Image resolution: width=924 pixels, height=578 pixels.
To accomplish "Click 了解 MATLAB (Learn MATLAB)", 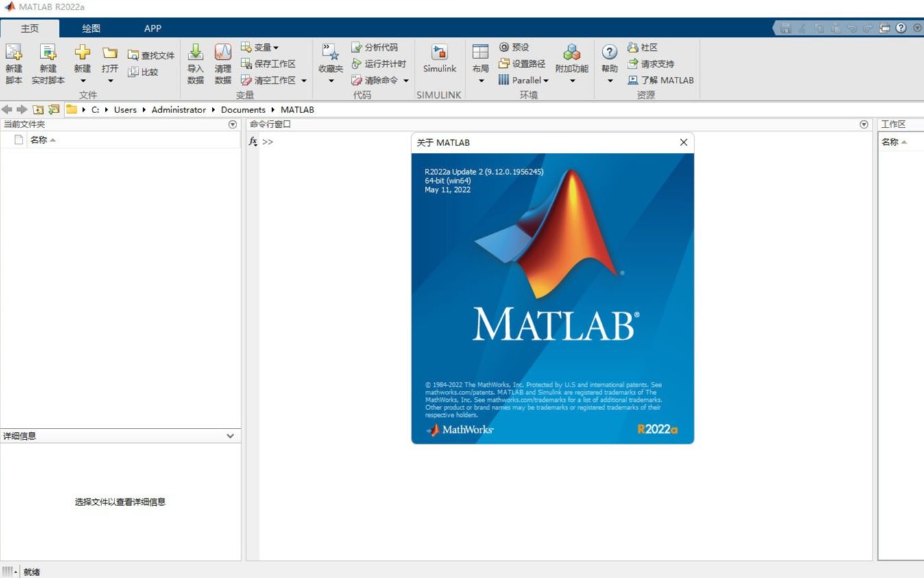I will pyautogui.click(x=661, y=80).
